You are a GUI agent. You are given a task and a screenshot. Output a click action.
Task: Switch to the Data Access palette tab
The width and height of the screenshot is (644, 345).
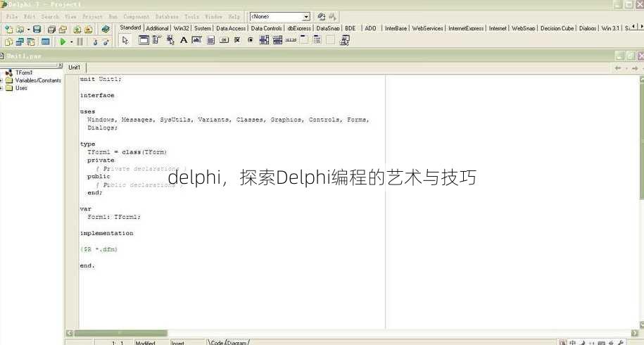coord(231,28)
